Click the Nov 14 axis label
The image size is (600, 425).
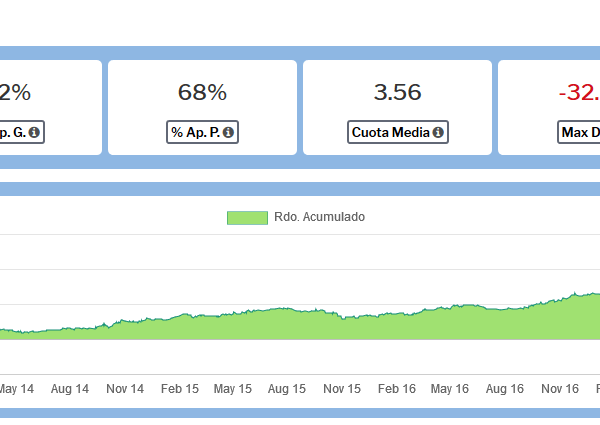pos(125,389)
